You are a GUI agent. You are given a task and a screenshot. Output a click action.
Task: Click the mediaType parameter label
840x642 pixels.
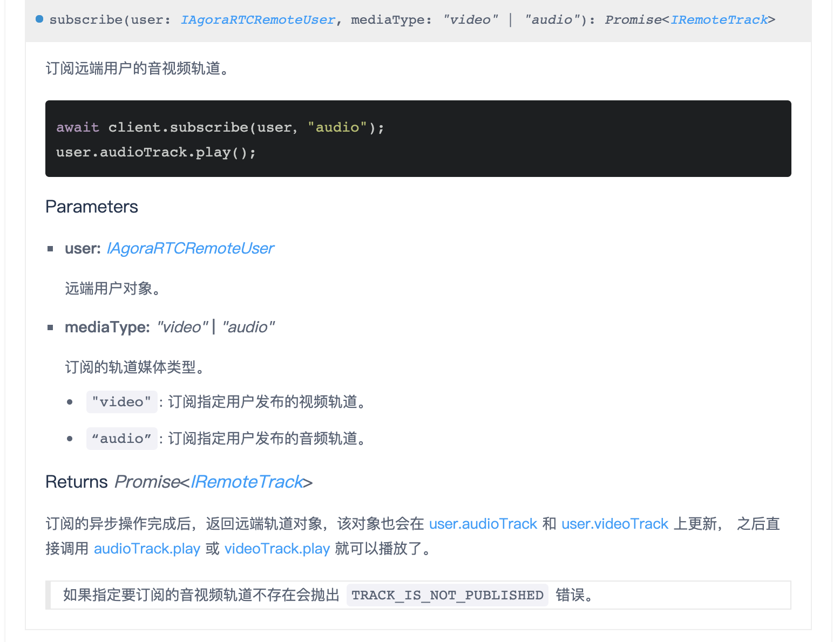pos(106,327)
